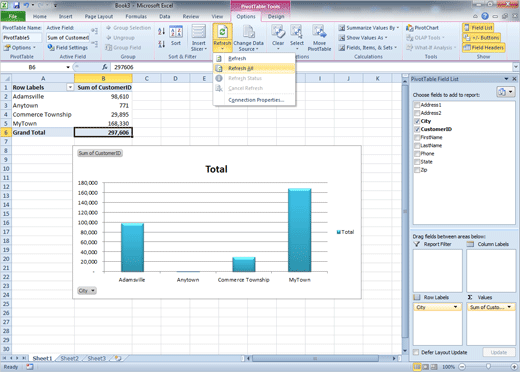Save the workbook via Quick Access toolbar

click(x=16, y=5)
